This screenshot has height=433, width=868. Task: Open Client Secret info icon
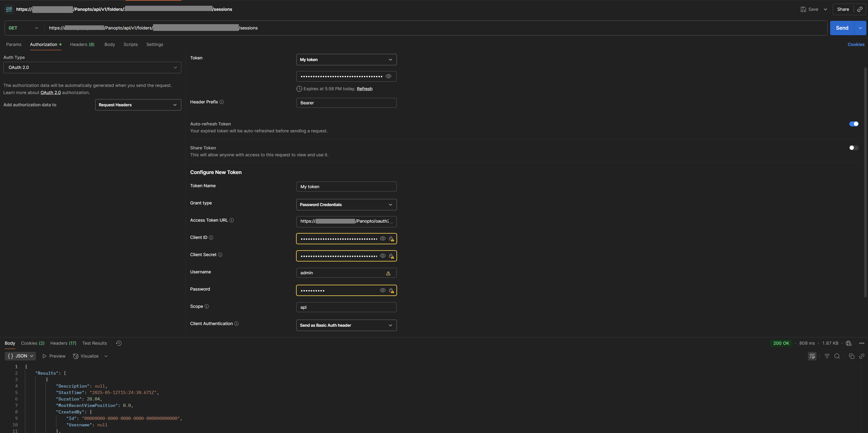(x=220, y=255)
